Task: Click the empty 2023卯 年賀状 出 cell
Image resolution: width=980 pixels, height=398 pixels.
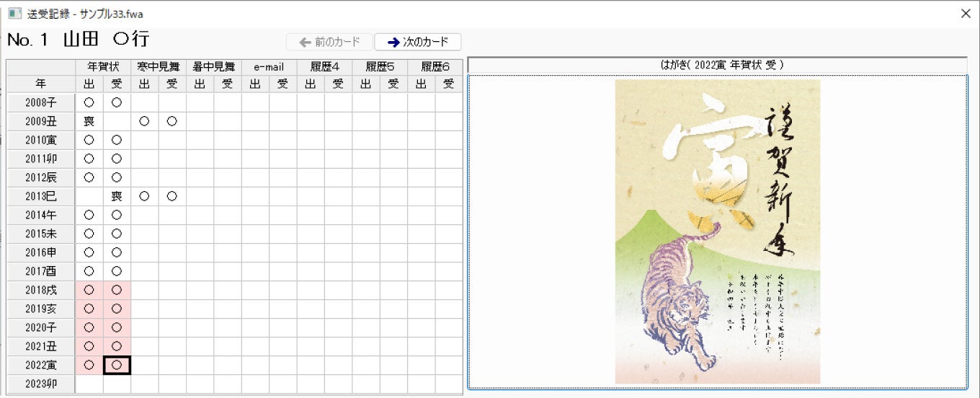Action: tap(89, 384)
